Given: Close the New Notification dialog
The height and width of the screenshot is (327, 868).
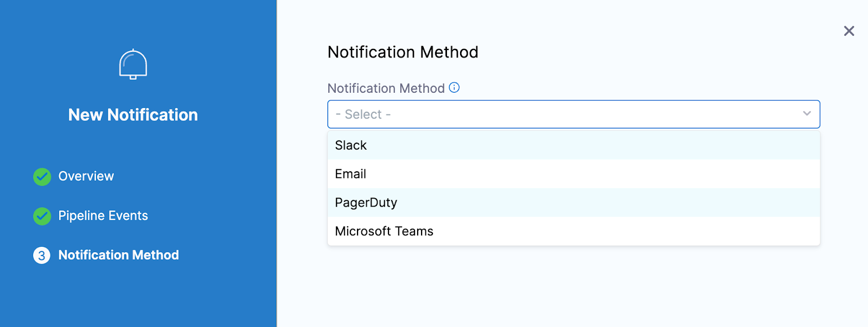Looking at the screenshot, I should coord(849,31).
